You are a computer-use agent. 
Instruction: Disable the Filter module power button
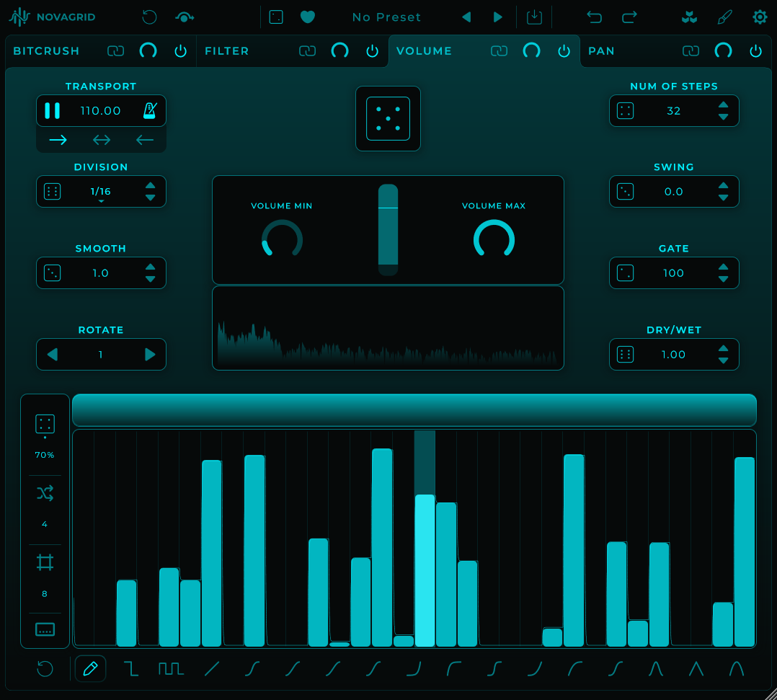click(372, 51)
